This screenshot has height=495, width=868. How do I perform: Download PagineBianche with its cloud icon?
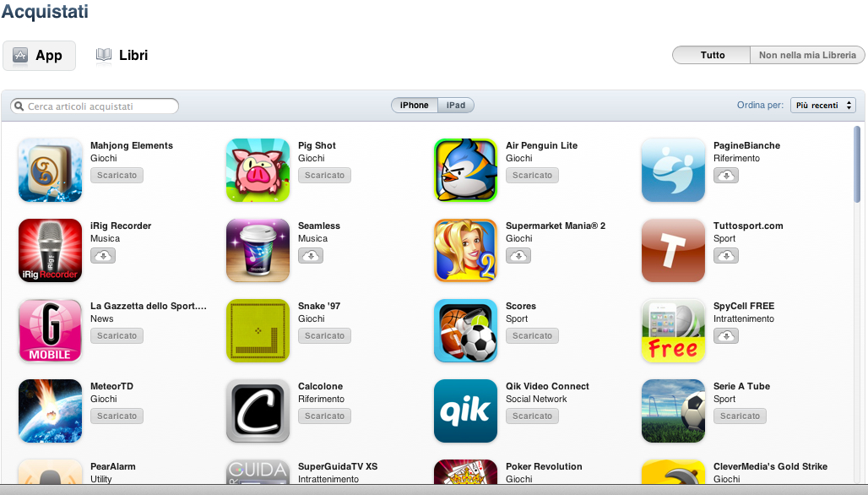click(x=726, y=176)
